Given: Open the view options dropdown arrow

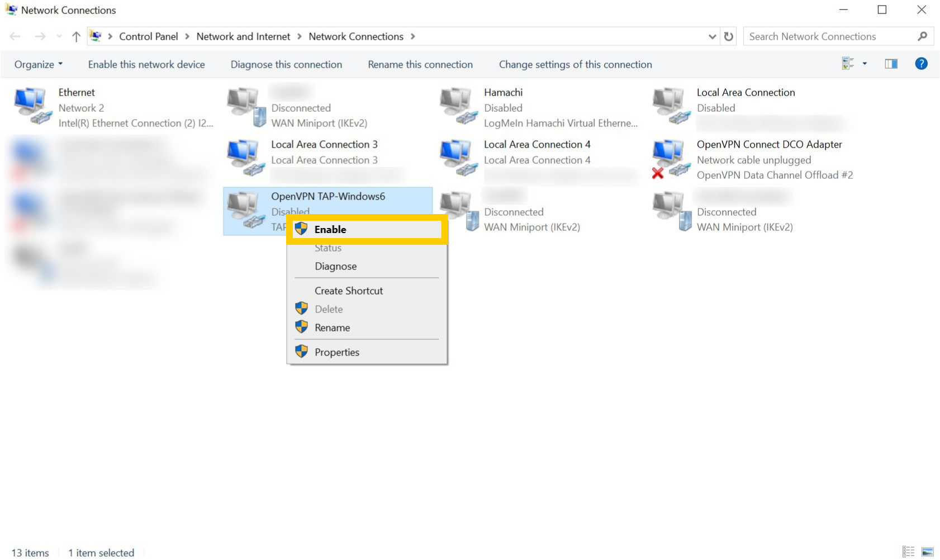Looking at the screenshot, I should click(x=865, y=64).
